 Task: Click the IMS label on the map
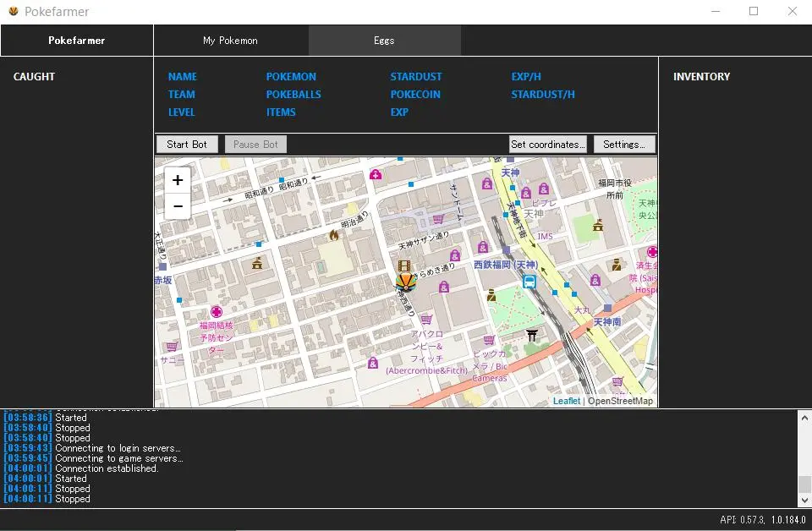point(545,236)
